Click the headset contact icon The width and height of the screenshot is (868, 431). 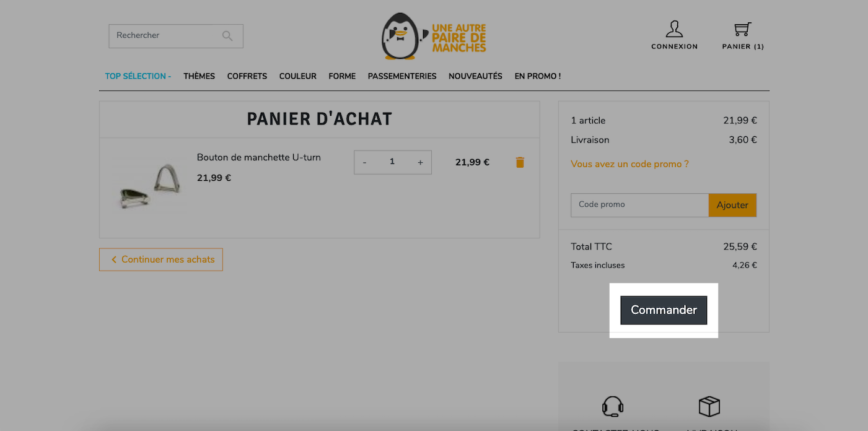(x=612, y=407)
